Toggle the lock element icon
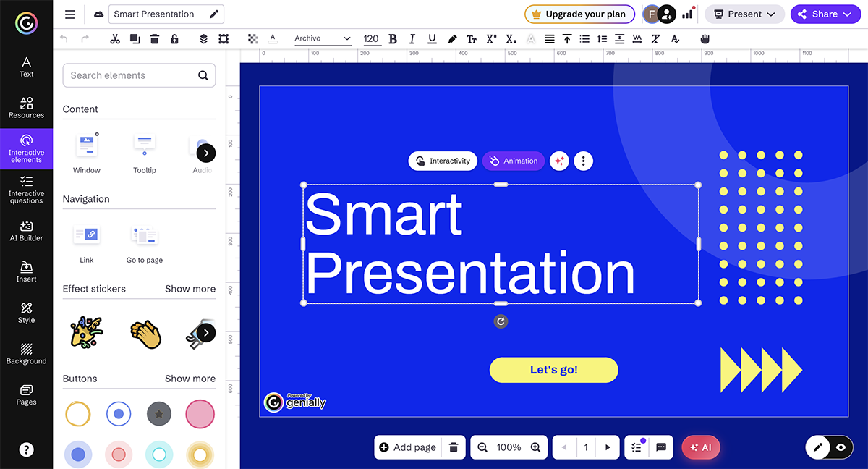 (x=174, y=39)
